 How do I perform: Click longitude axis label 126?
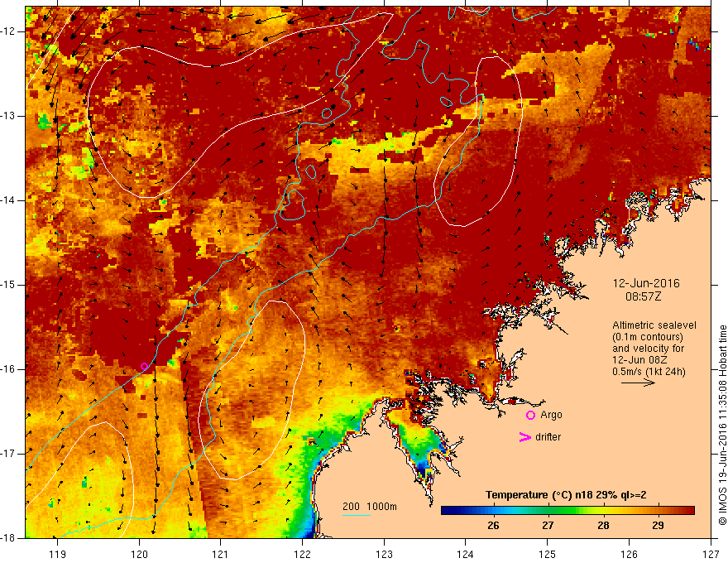(629, 554)
